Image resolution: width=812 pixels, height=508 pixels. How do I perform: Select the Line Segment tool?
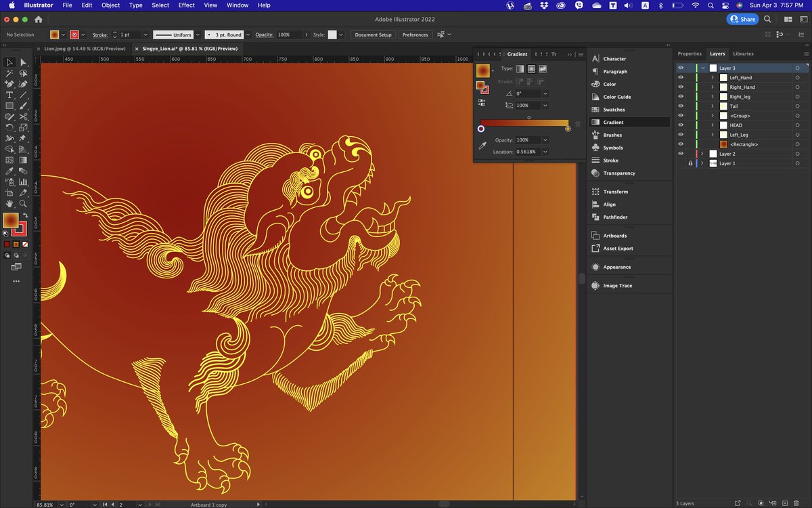coord(23,95)
